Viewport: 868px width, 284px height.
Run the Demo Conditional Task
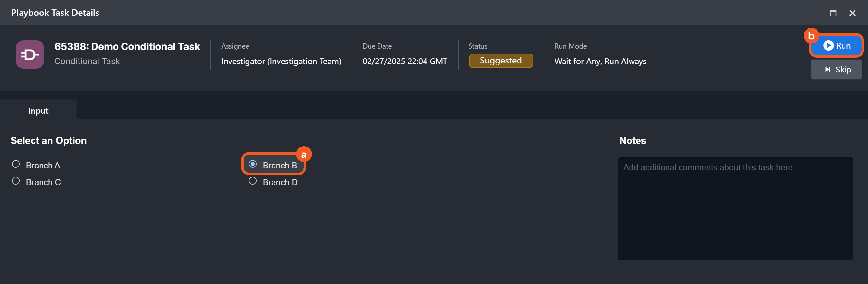pyautogui.click(x=837, y=45)
